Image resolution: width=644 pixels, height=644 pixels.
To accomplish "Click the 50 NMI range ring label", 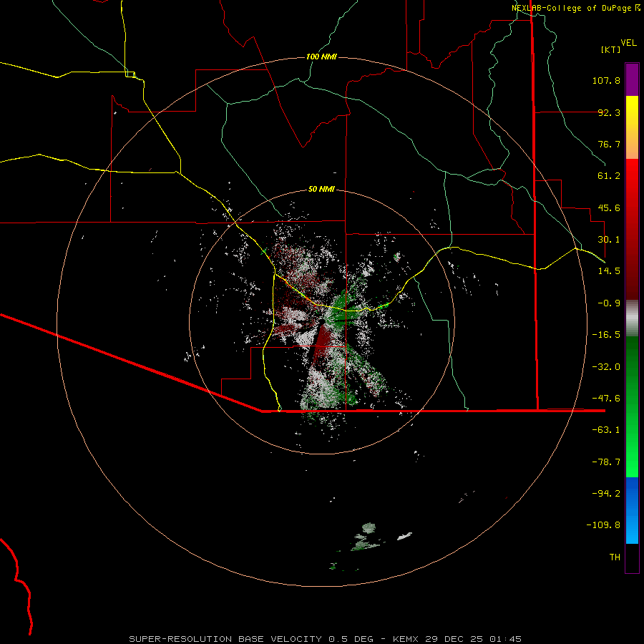I will (x=321, y=189).
